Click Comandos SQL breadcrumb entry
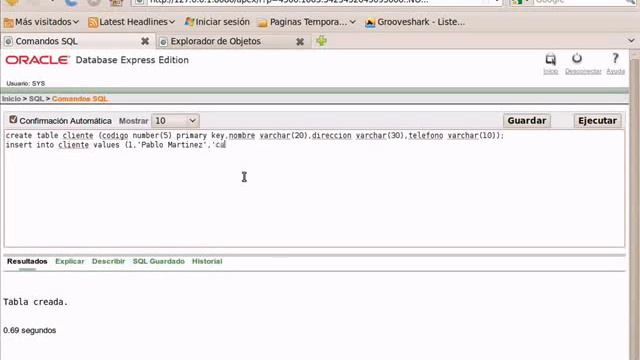 click(x=80, y=99)
